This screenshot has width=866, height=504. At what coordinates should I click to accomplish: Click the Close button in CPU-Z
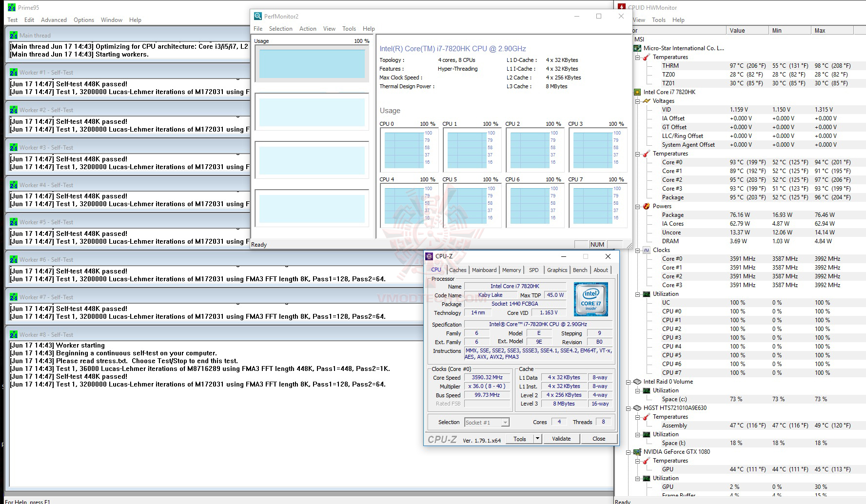599,439
